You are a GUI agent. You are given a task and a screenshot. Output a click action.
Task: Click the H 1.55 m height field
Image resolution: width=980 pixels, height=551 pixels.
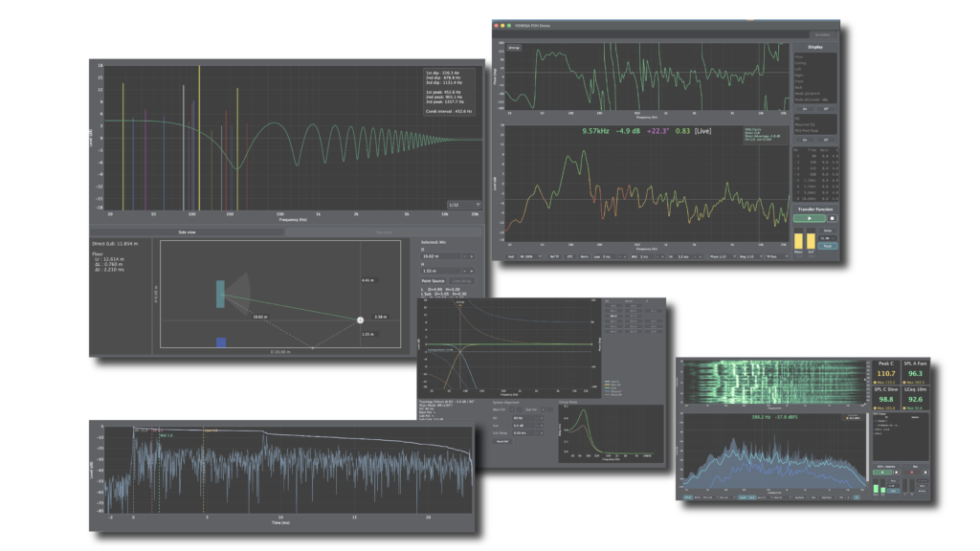441,271
